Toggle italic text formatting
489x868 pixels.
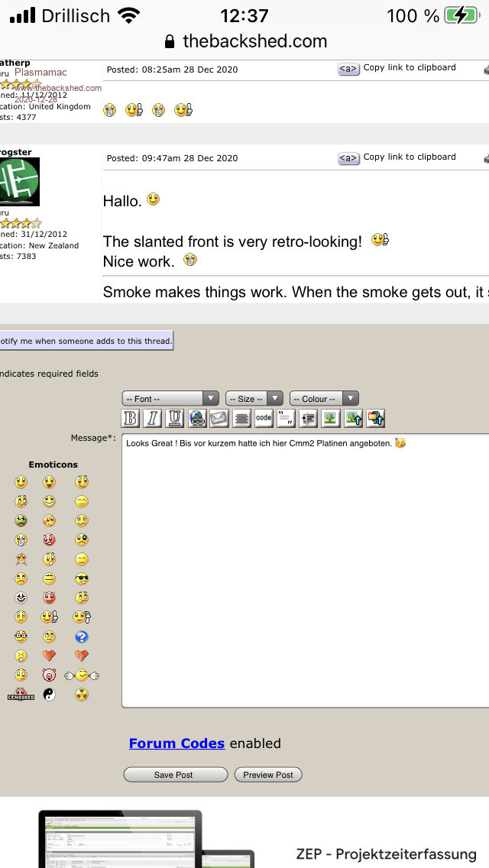tap(153, 418)
